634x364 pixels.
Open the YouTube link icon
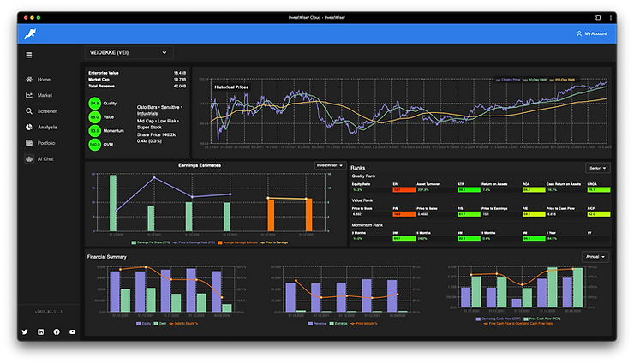tap(72, 331)
